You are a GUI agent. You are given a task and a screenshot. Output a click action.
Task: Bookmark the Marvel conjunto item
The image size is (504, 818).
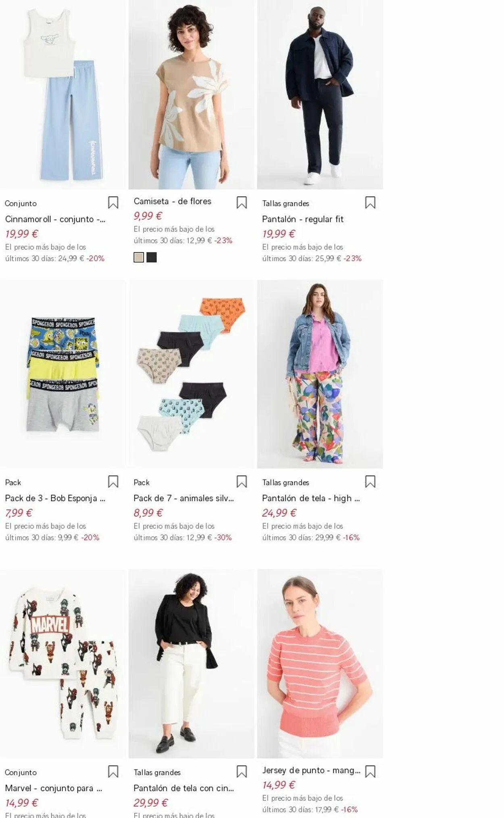pos(113,771)
